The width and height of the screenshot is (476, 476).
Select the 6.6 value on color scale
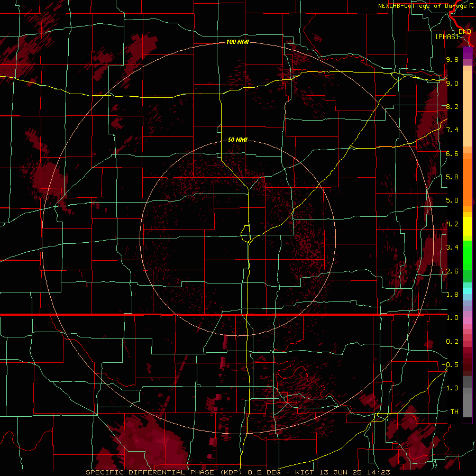coord(452,153)
